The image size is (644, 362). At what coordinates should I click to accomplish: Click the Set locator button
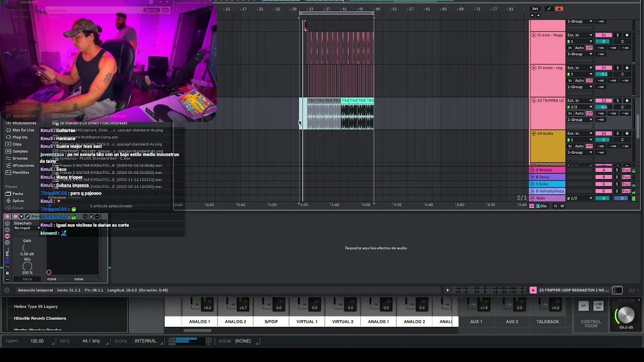535,9
